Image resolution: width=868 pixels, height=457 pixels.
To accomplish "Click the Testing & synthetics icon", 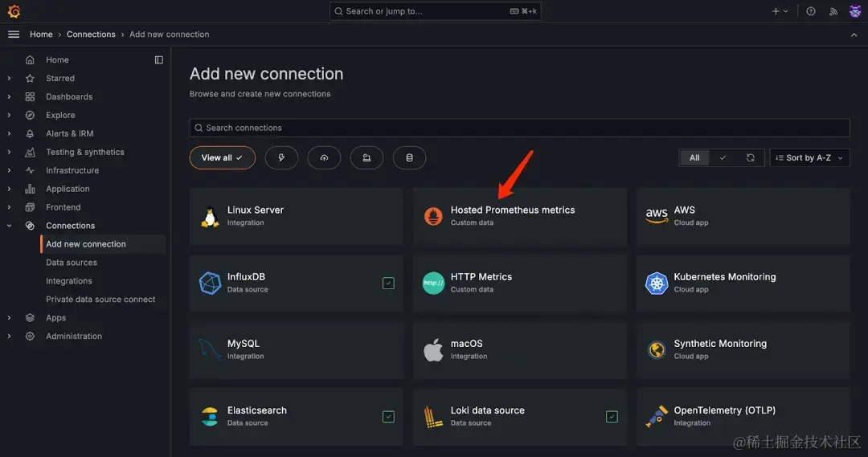I will [30, 152].
